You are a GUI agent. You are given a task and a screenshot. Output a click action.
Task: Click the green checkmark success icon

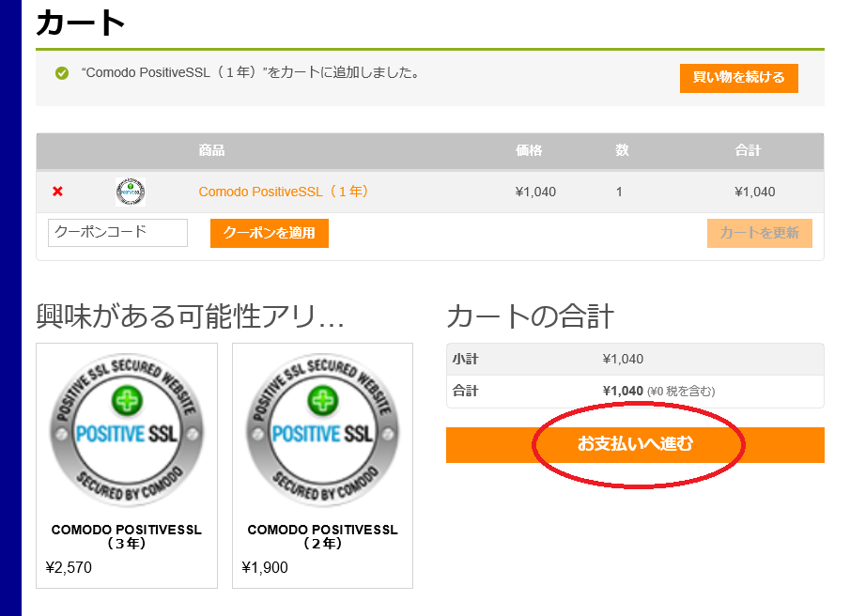[x=62, y=73]
